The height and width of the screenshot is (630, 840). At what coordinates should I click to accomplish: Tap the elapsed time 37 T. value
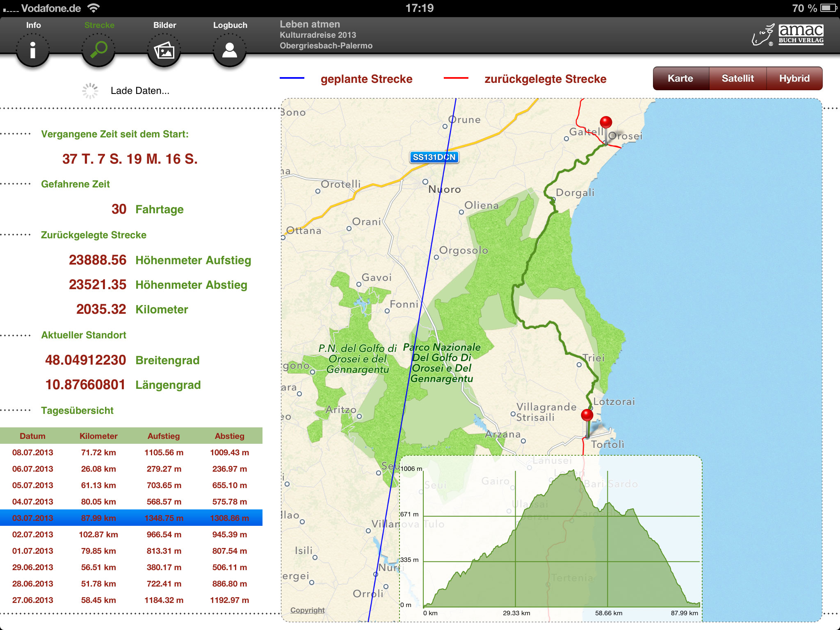130,159
